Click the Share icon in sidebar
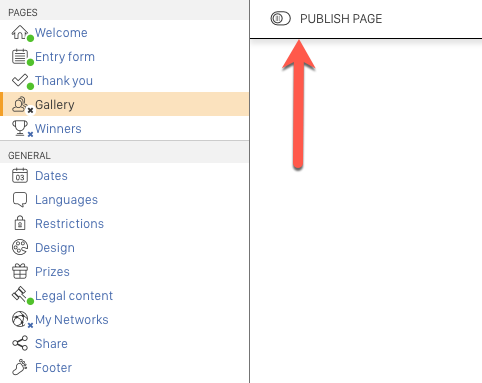This screenshot has width=482, height=383. (20, 343)
